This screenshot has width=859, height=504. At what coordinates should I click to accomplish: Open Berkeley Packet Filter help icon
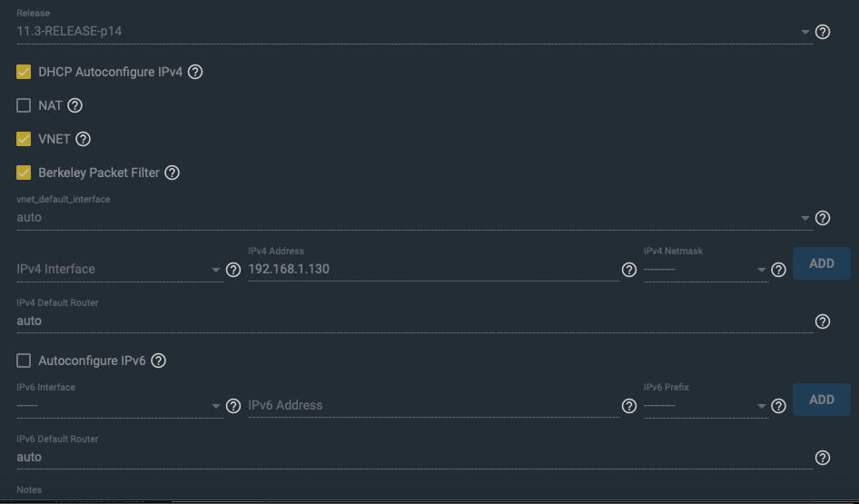172,173
